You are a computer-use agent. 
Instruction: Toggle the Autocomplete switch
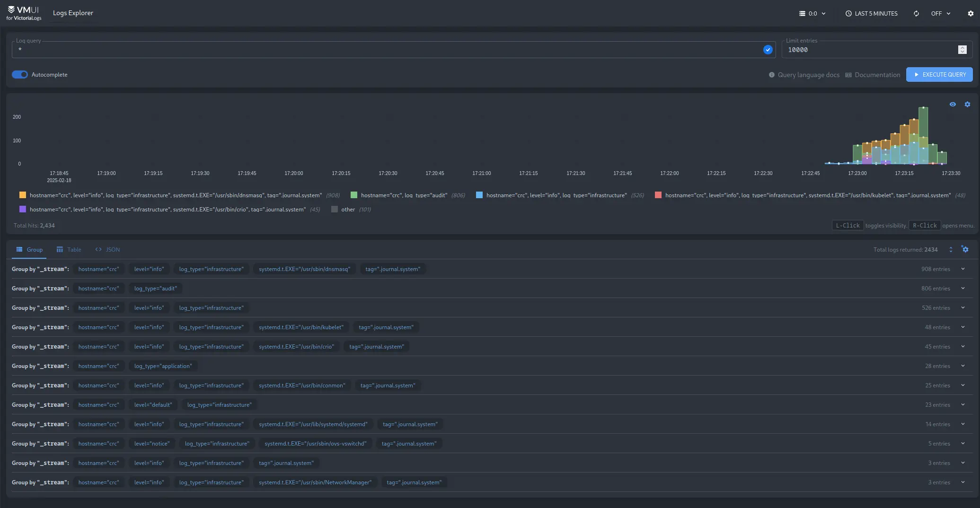coord(20,75)
